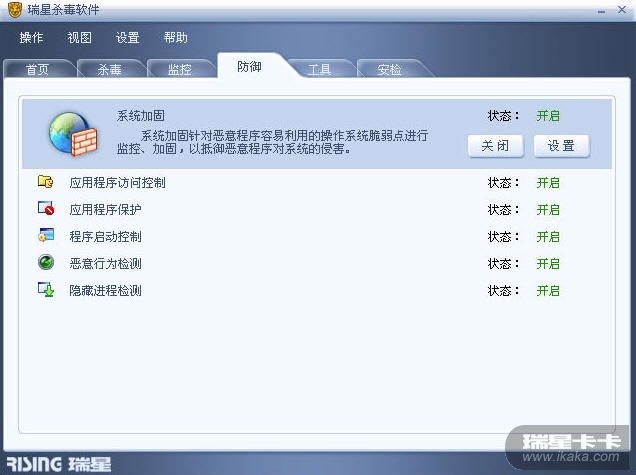This screenshot has width=636, height=475.
Task: Click 开启 status of 应用程序保护
Action: tap(548, 210)
